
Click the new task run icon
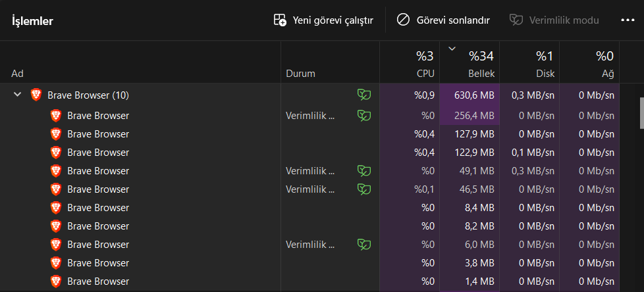pos(280,20)
